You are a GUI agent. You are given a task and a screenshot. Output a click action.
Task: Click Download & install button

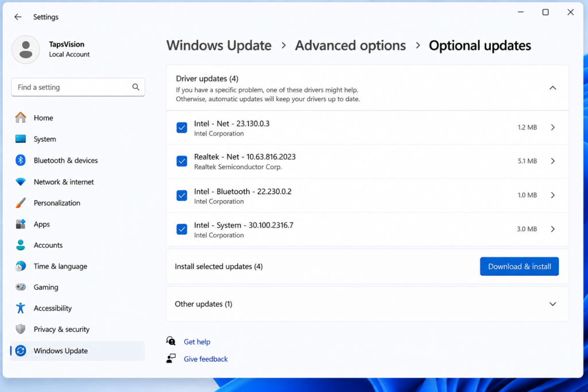pos(519,266)
